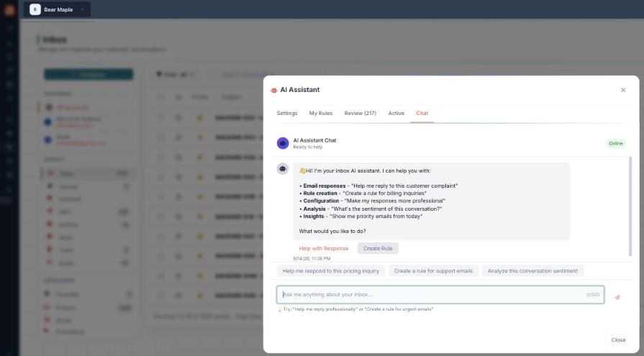
Task: Close the AI Assistant dialog with the X
Action: [623, 90]
